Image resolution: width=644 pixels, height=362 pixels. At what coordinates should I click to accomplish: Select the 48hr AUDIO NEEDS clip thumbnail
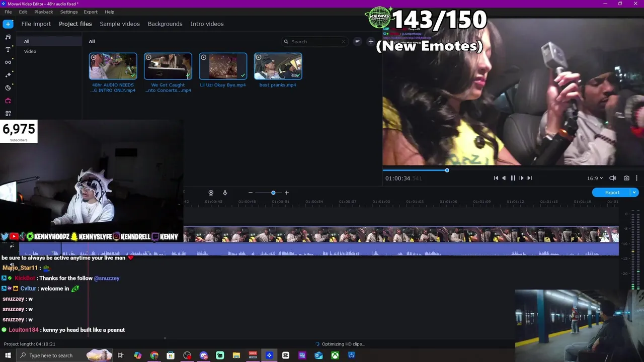(113, 66)
